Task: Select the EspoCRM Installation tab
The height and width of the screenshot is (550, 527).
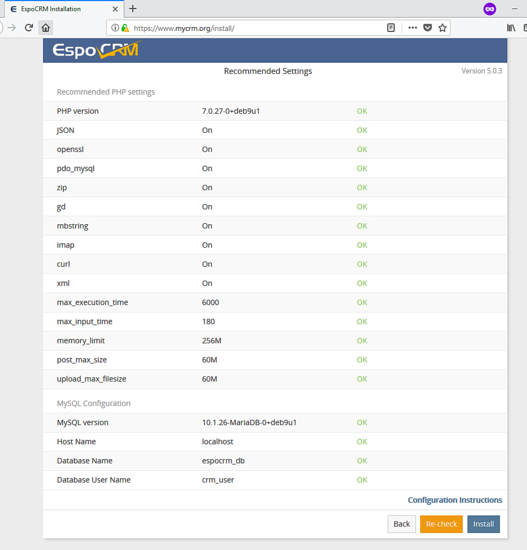Action: point(64,9)
